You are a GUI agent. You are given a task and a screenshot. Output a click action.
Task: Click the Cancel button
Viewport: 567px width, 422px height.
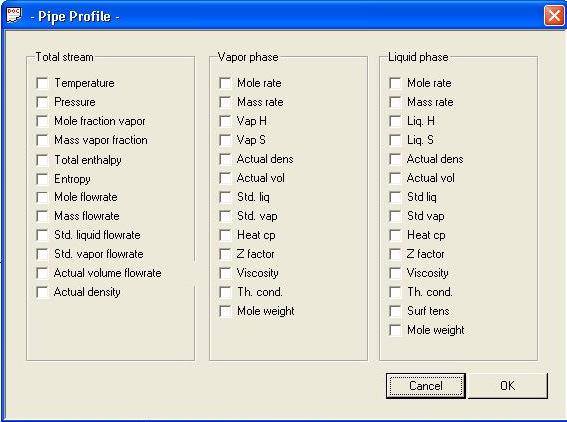[426, 386]
